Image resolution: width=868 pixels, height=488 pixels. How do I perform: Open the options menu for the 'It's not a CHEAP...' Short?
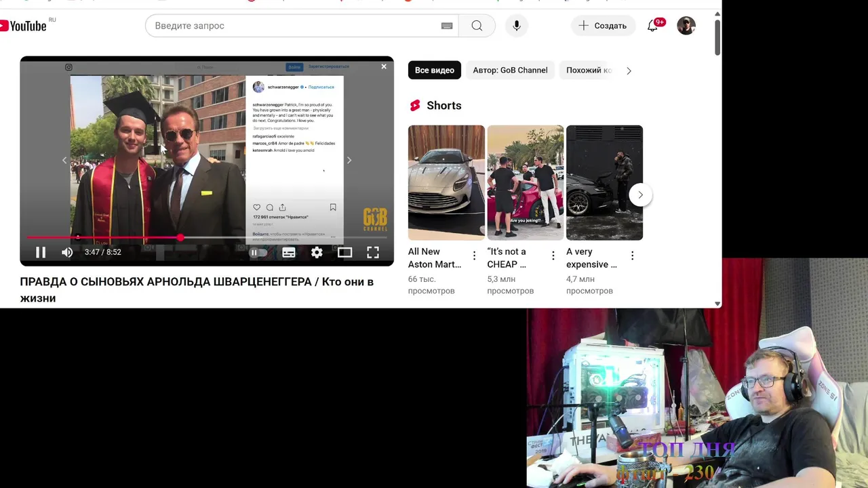pyautogui.click(x=553, y=256)
